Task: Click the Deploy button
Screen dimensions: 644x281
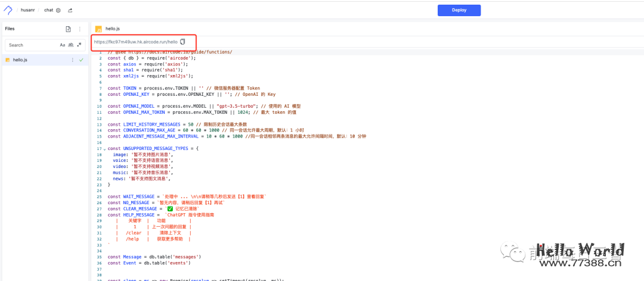Action: 459,10
